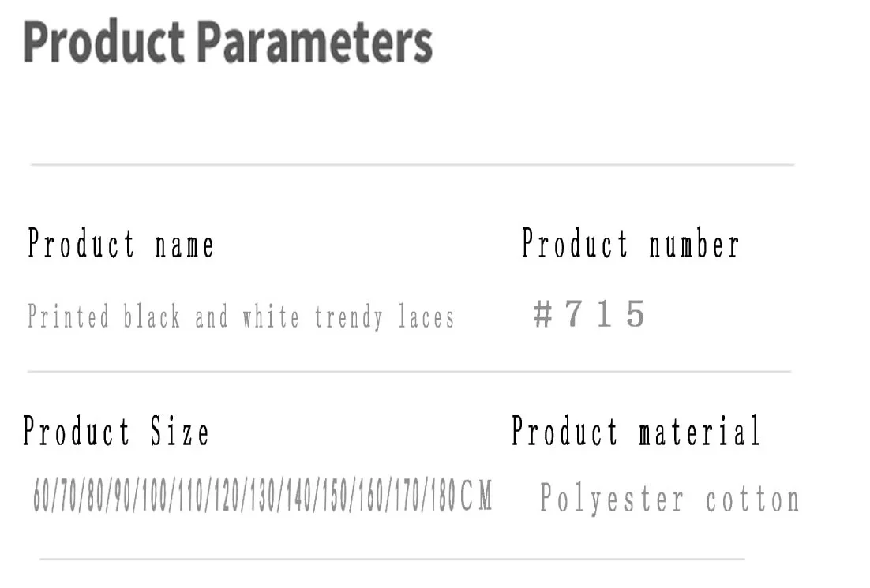Click the Product Parameters heading

[x=228, y=42]
